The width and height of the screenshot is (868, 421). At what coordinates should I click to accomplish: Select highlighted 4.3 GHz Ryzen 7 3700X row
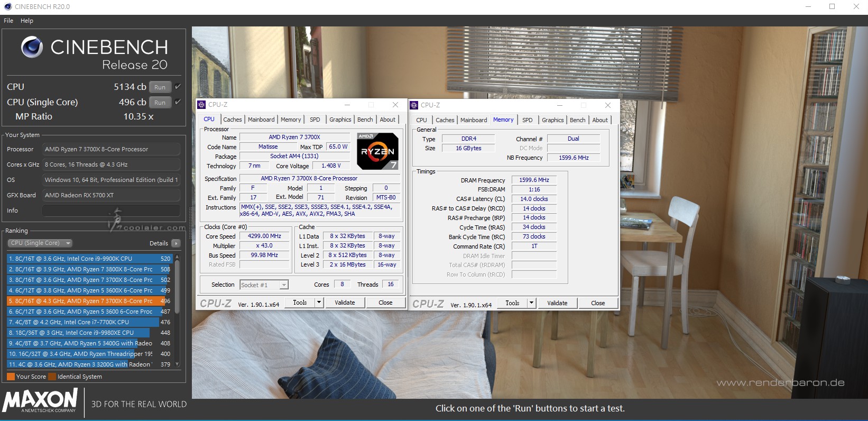(90, 301)
